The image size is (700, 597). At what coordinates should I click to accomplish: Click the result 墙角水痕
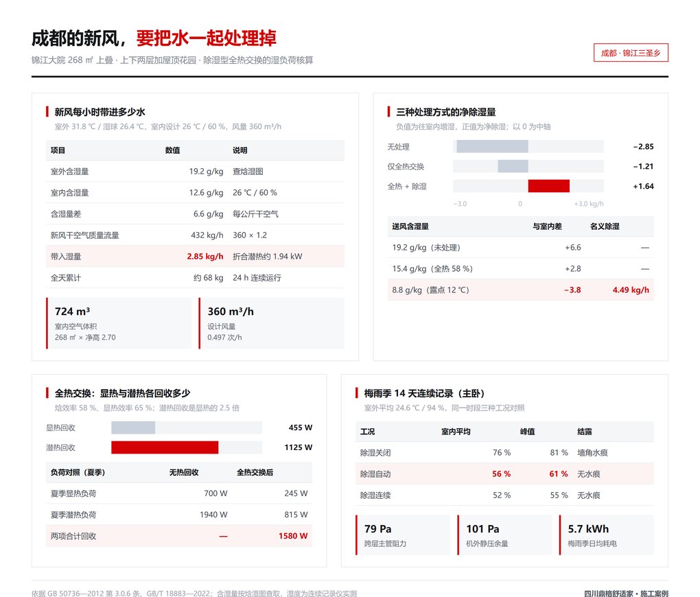(592, 453)
